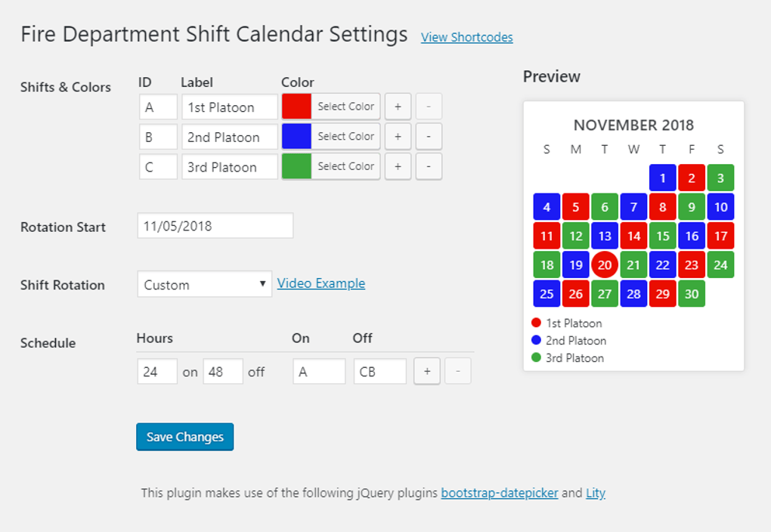The image size is (771, 532).
Task: Open Select Color for 2nd Platoon
Action: tap(345, 136)
